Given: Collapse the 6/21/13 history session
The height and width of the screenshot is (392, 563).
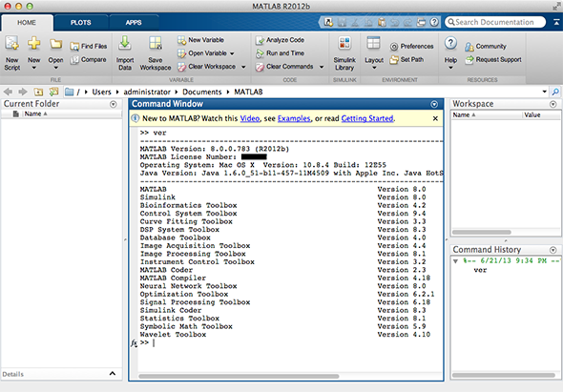Looking at the screenshot, I should click(455, 261).
